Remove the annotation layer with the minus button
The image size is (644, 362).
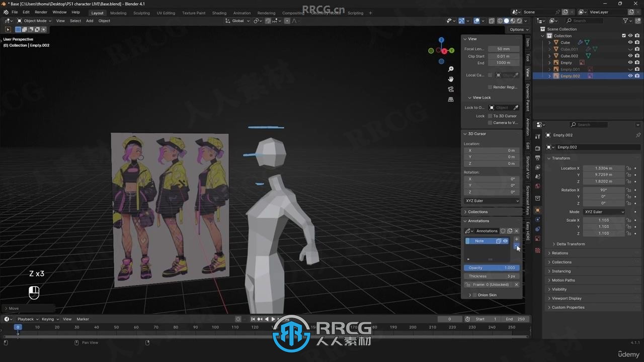pyautogui.click(x=516, y=245)
